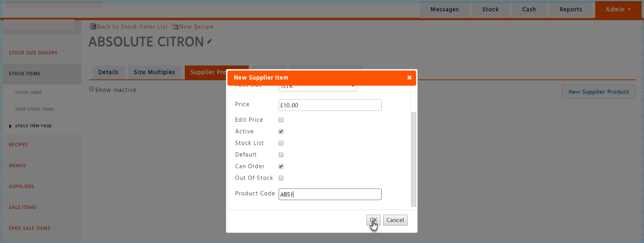This screenshot has width=644, height=243.
Task: Open Recipes in the sidebar
Action: 19,145
